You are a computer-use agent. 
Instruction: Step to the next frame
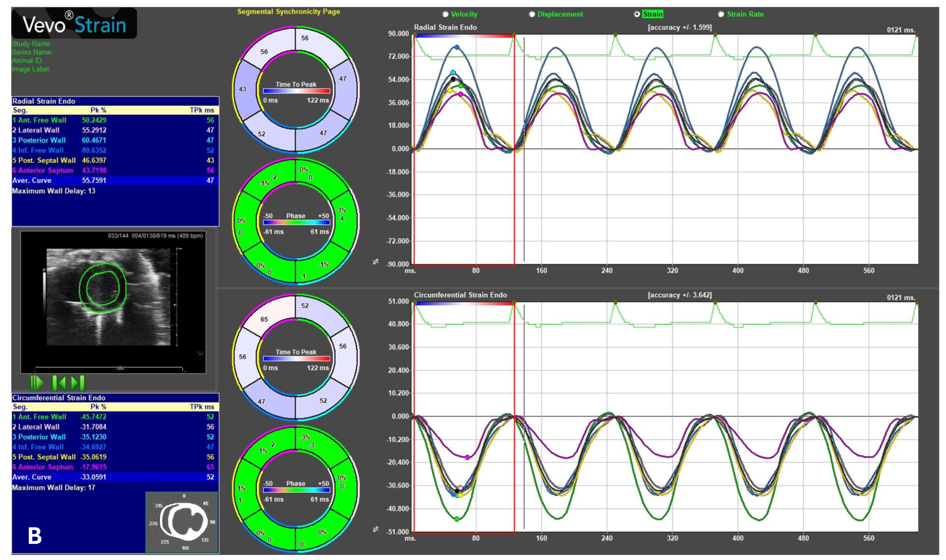78,383
